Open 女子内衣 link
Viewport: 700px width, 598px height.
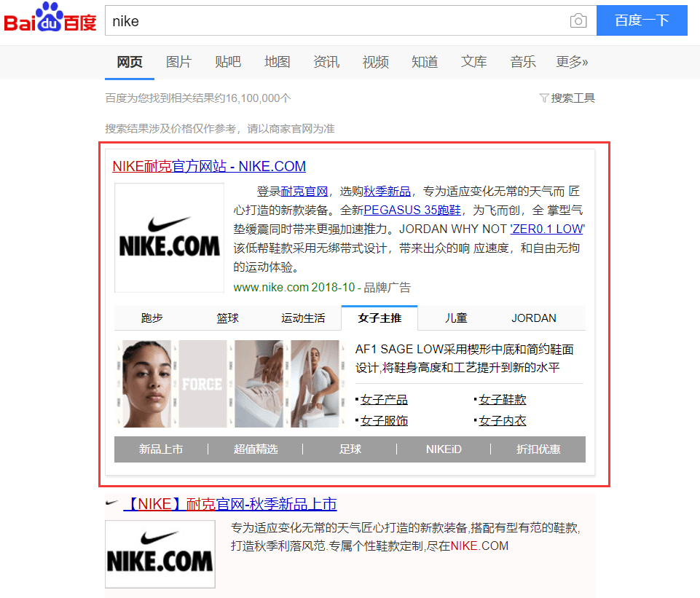point(502,420)
